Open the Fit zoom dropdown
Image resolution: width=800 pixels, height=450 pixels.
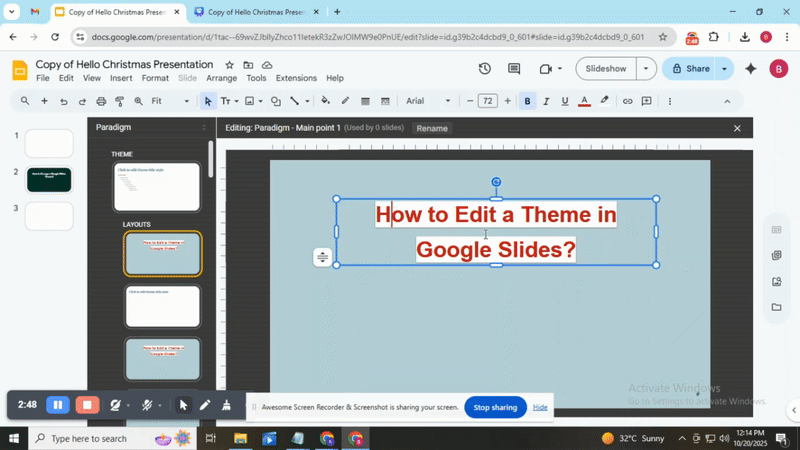(170, 101)
